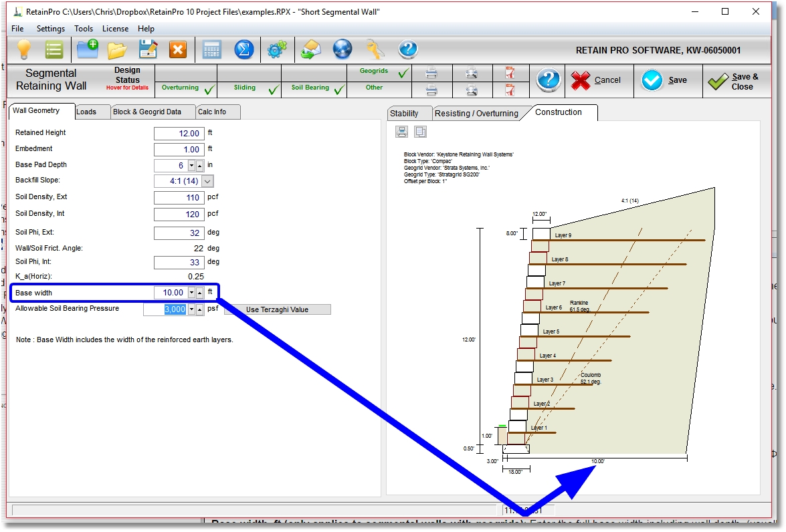This screenshot has width=786, height=532.
Task: Open the gears settings icon
Action: [276, 49]
